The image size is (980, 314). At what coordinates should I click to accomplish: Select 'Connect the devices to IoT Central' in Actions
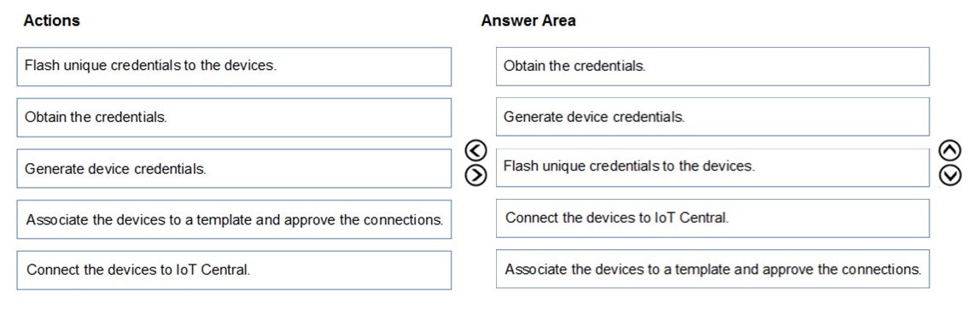coord(234,270)
